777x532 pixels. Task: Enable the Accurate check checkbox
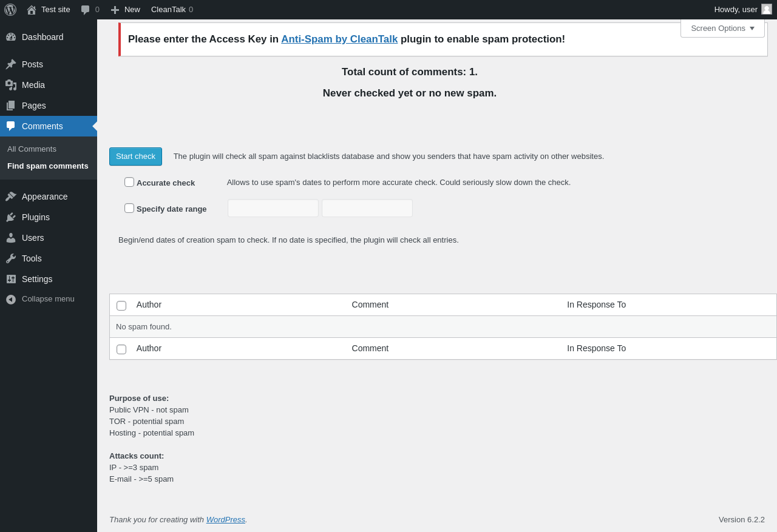click(129, 182)
